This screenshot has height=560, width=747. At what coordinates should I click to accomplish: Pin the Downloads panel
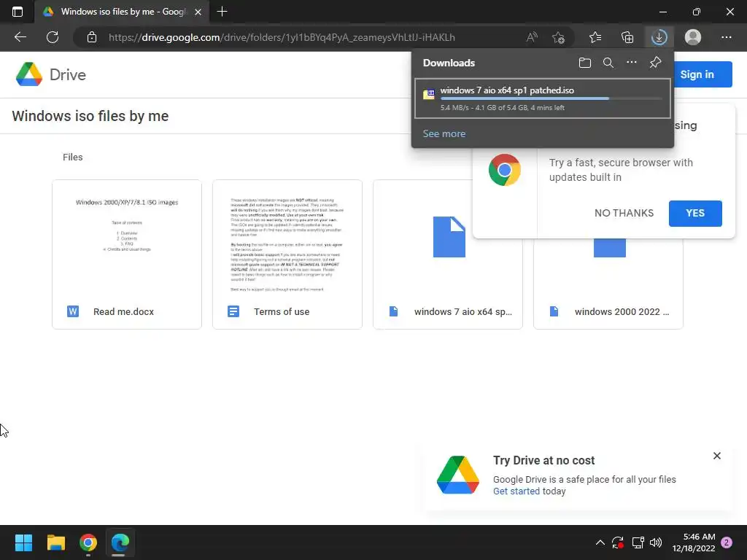click(x=656, y=63)
